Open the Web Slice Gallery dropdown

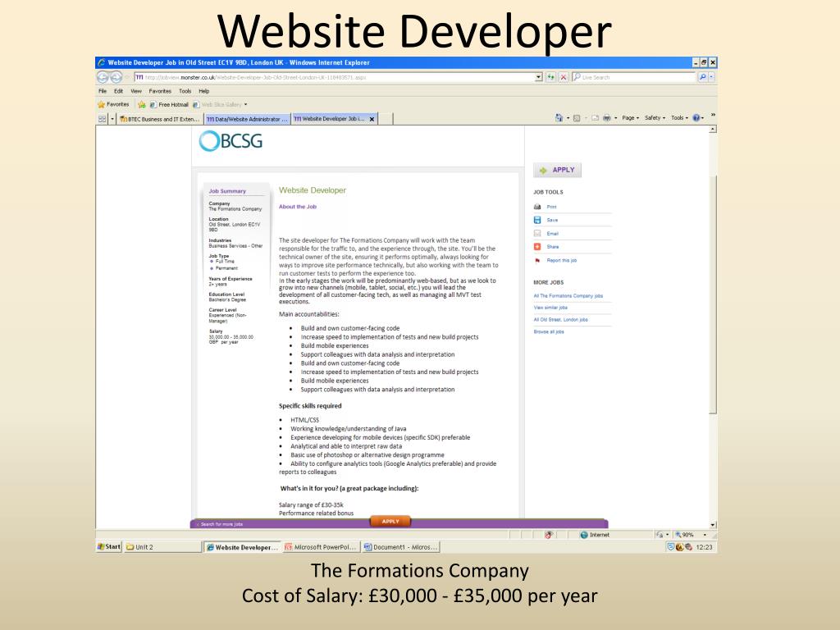245,104
